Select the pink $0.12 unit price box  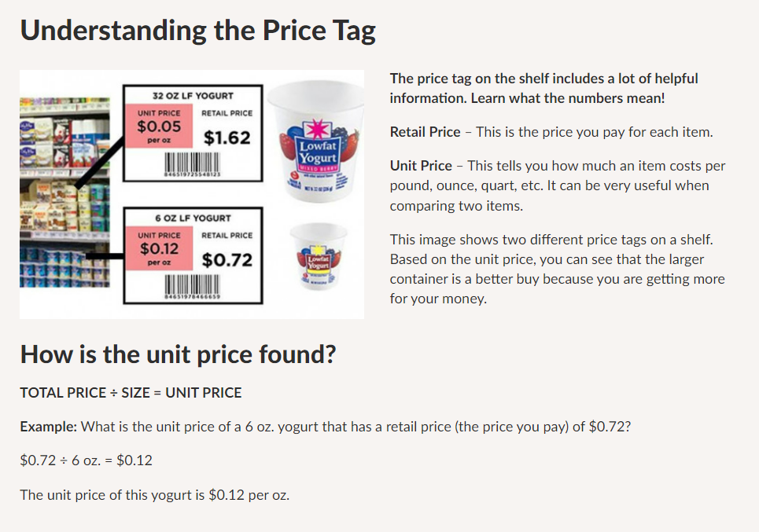159,248
